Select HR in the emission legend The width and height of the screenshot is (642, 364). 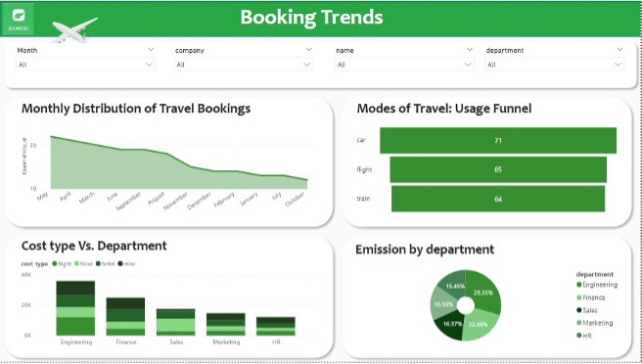point(584,336)
